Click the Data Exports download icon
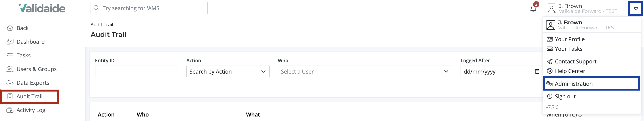 (10, 83)
